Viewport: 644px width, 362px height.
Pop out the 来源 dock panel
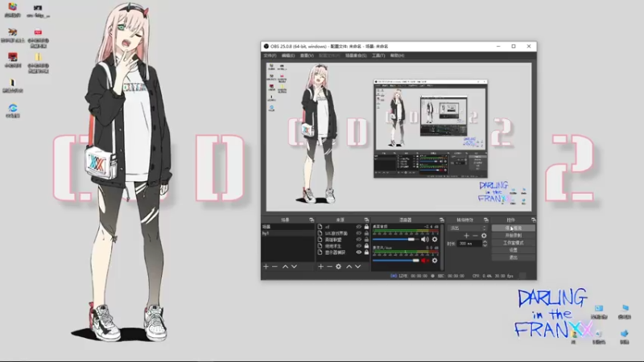(x=366, y=220)
